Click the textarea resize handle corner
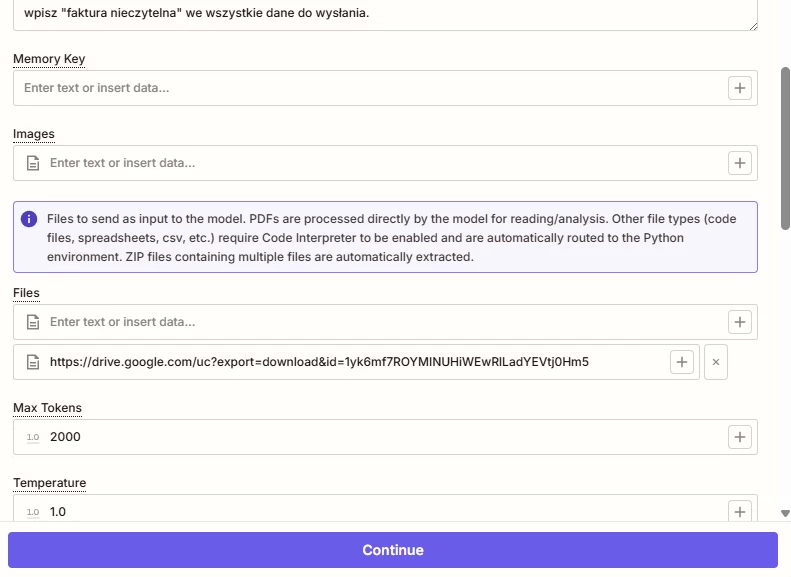The height and width of the screenshot is (577, 791). pos(753,26)
